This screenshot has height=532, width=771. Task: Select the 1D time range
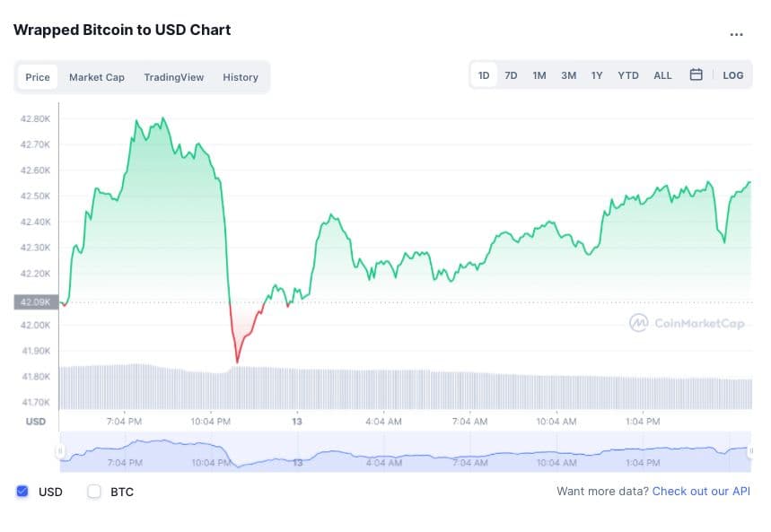(x=484, y=75)
